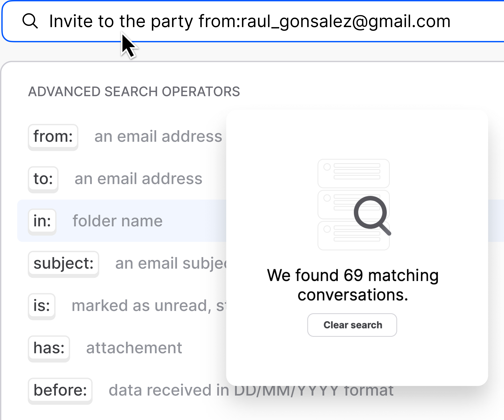Click the magnifier icon in search bar
The width and height of the screenshot is (504, 420).
(x=30, y=21)
